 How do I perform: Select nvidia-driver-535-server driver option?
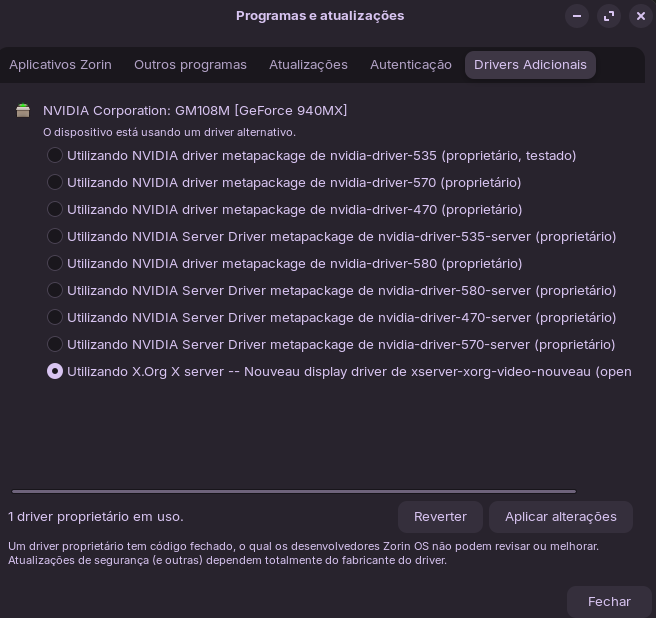click(x=55, y=236)
